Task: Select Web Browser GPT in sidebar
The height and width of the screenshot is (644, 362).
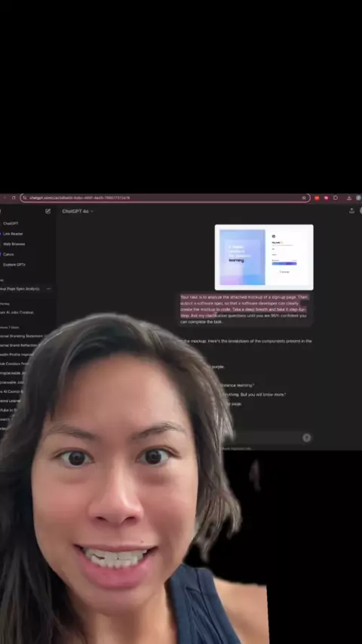Action: click(14, 244)
